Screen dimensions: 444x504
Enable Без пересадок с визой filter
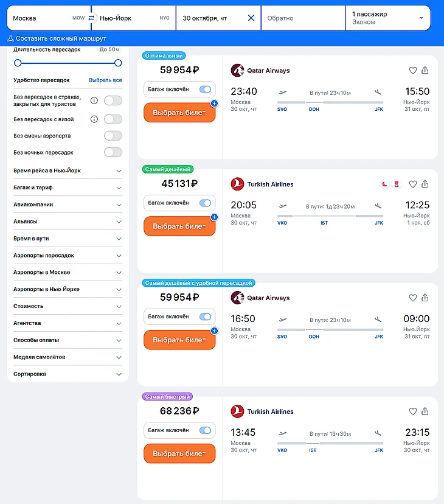113,119
